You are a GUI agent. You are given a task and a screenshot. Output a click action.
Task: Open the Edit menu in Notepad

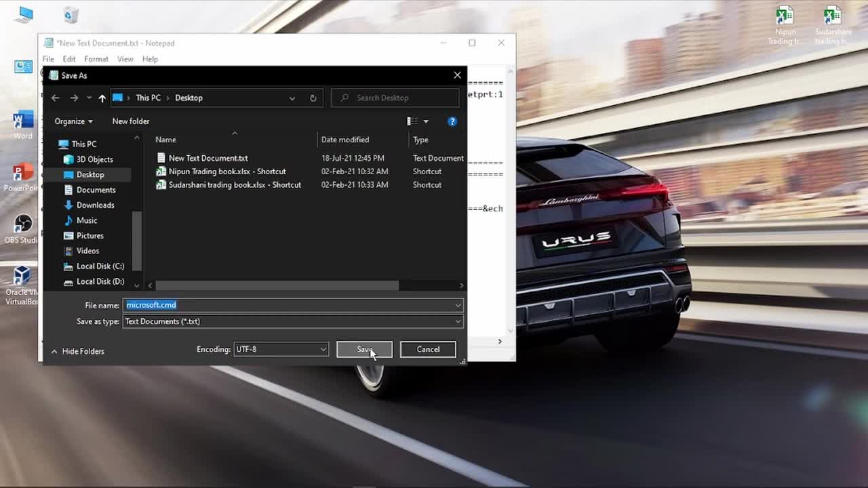tap(69, 59)
